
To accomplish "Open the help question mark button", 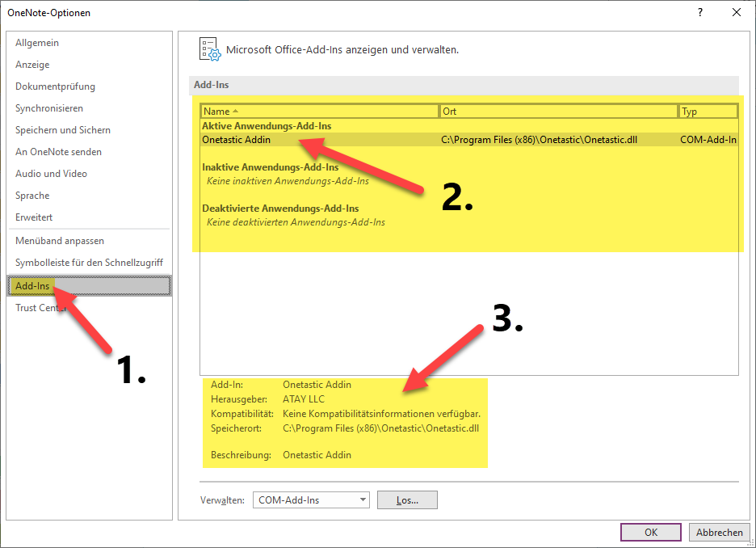I will [700, 13].
